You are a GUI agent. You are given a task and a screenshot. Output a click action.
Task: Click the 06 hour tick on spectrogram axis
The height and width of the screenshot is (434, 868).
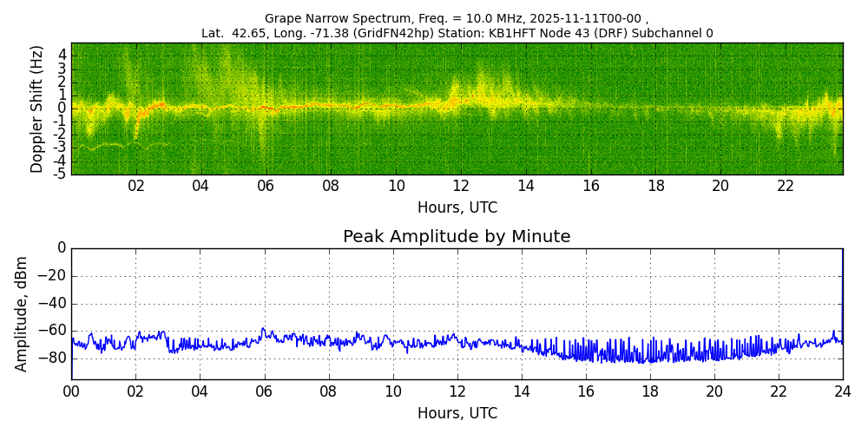pos(266,186)
